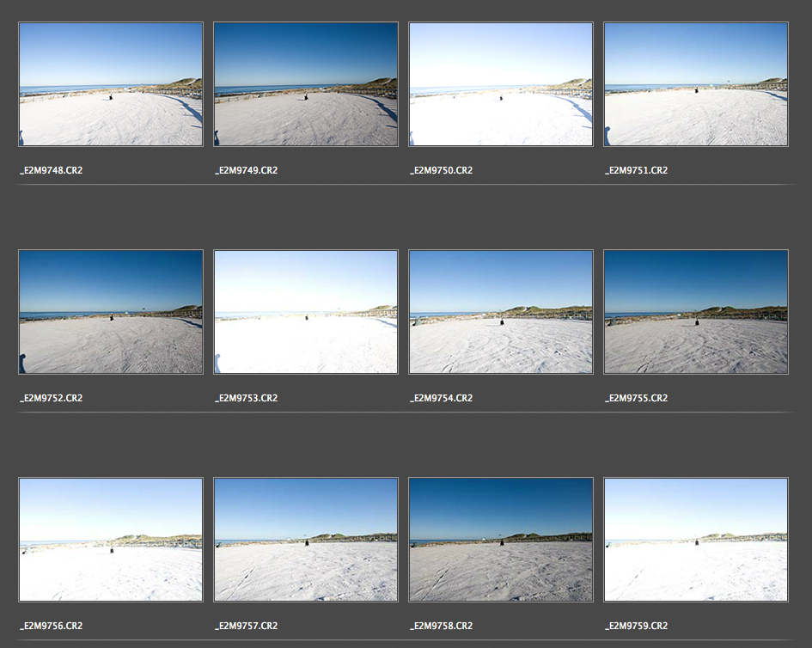Click the _E2M9750.CR2 filename text
The width and height of the screenshot is (812, 648).
coord(441,171)
